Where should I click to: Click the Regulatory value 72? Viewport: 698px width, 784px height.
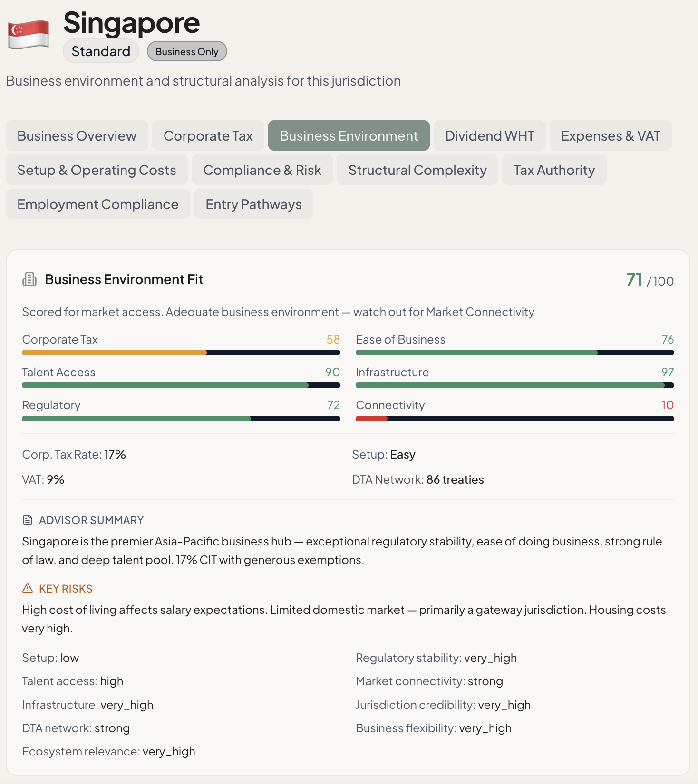click(x=334, y=405)
